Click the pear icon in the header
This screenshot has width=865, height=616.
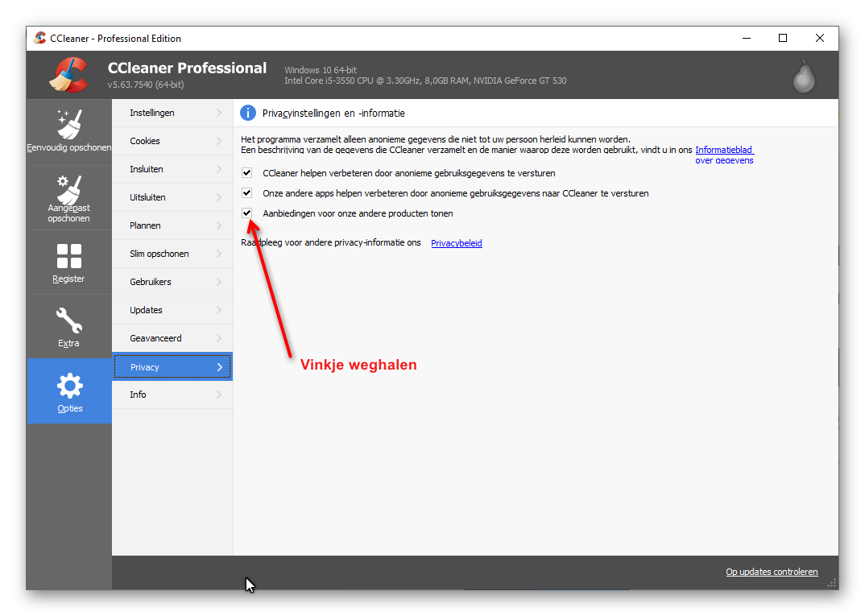pyautogui.click(x=804, y=76)
